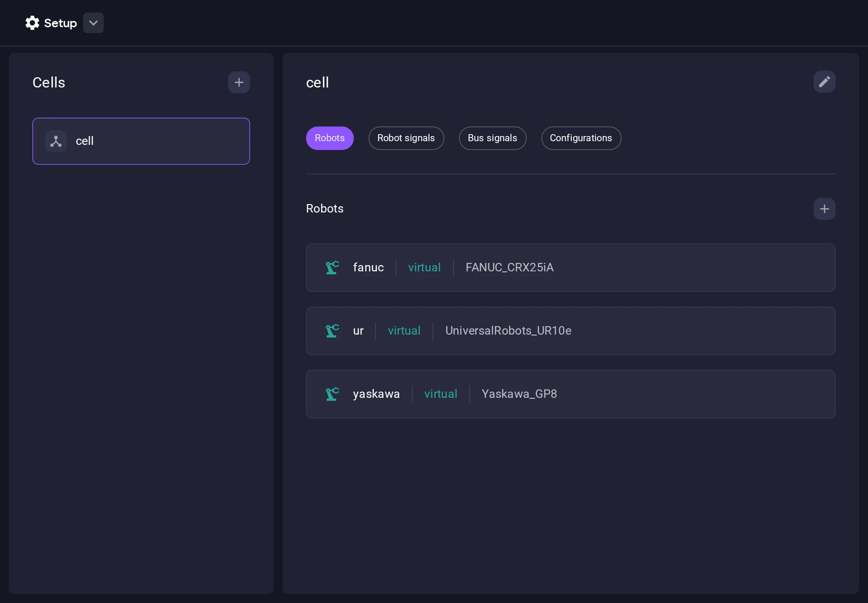The height and width of the screenshot is (603, 868).
Task: Click virtual label on the fanuc robot
Action: (x=424, y=267)
